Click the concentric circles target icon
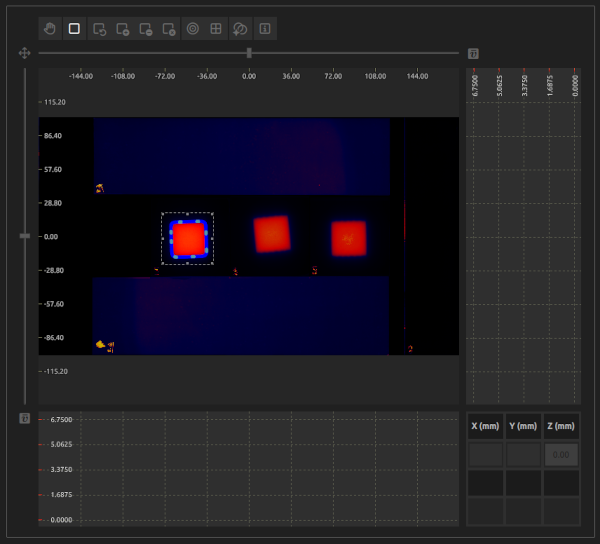Screen dimensions: 600x544 [x=193, y=29]
